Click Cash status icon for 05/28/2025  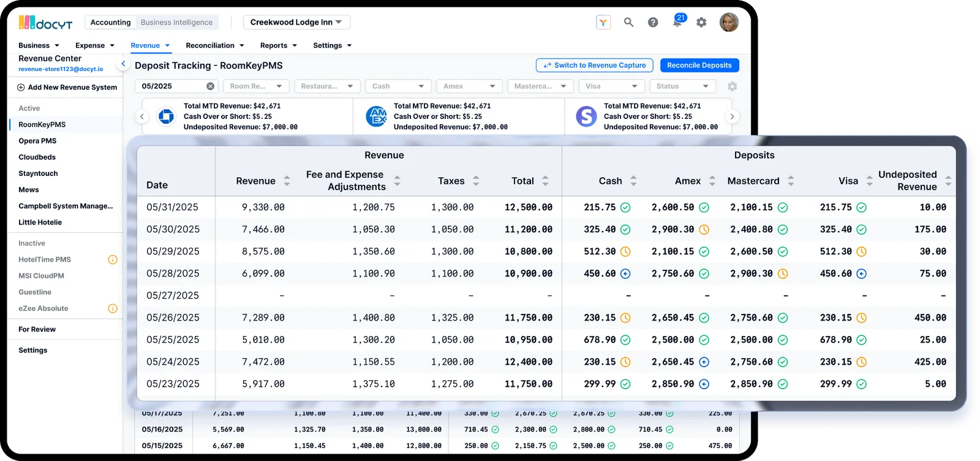[x=625, y=274]
